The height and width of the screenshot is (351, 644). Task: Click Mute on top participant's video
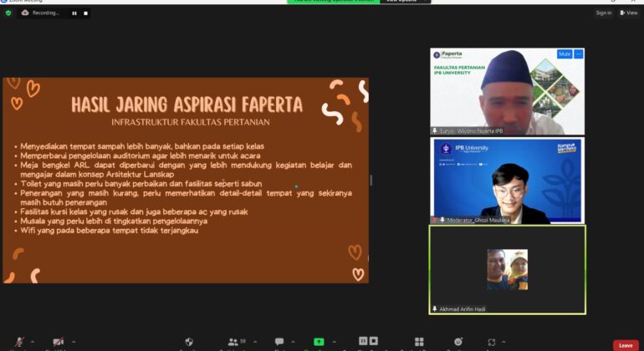[565, 54]
